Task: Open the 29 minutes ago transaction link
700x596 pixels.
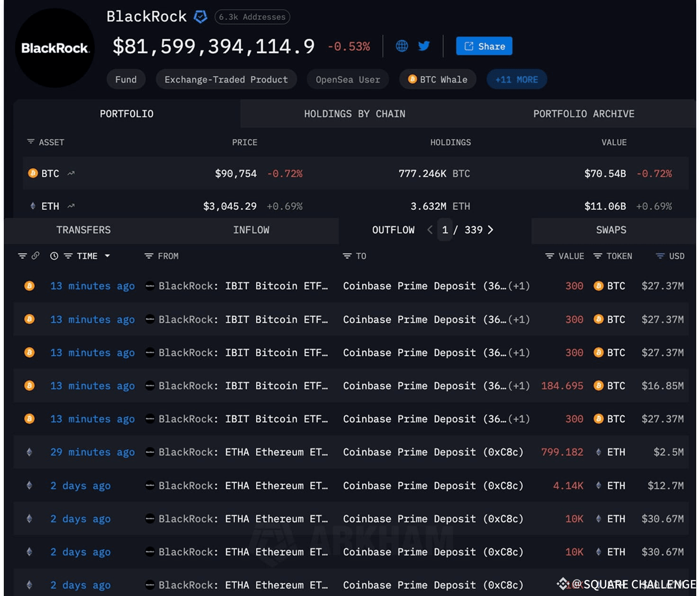Action: pyautogui.click(x=92, y=452)
